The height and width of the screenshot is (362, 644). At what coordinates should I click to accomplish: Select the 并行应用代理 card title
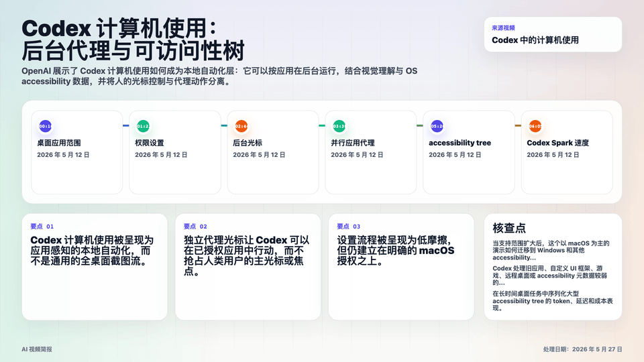tap(353, 143)
